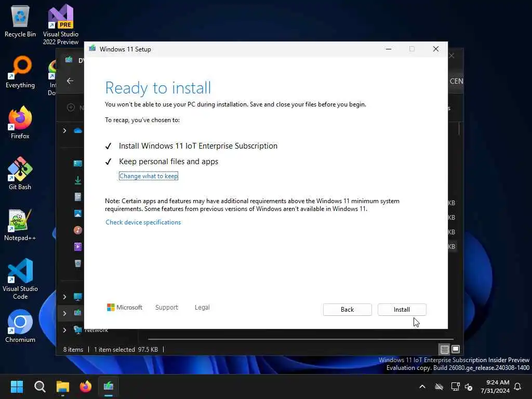Viewport: 532px width, 399px height.
Task: Open Downloads in Explorer quick access
Action: click(x=78, y=180)
